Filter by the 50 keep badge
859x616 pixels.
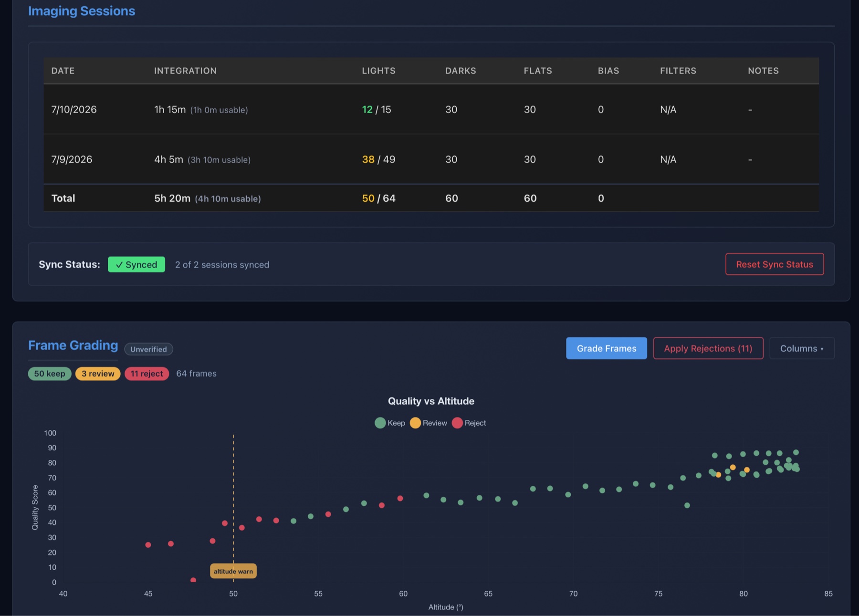[50, 374]
